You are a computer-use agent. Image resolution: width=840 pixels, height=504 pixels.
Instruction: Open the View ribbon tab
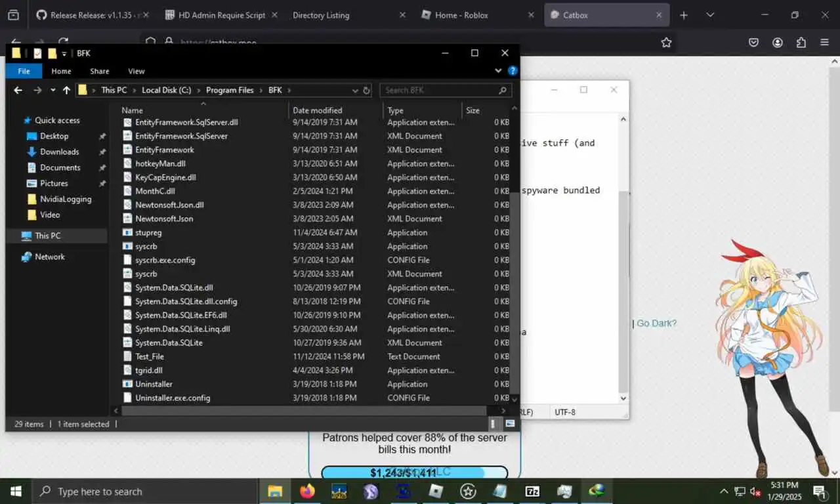(x=136, y=71)
